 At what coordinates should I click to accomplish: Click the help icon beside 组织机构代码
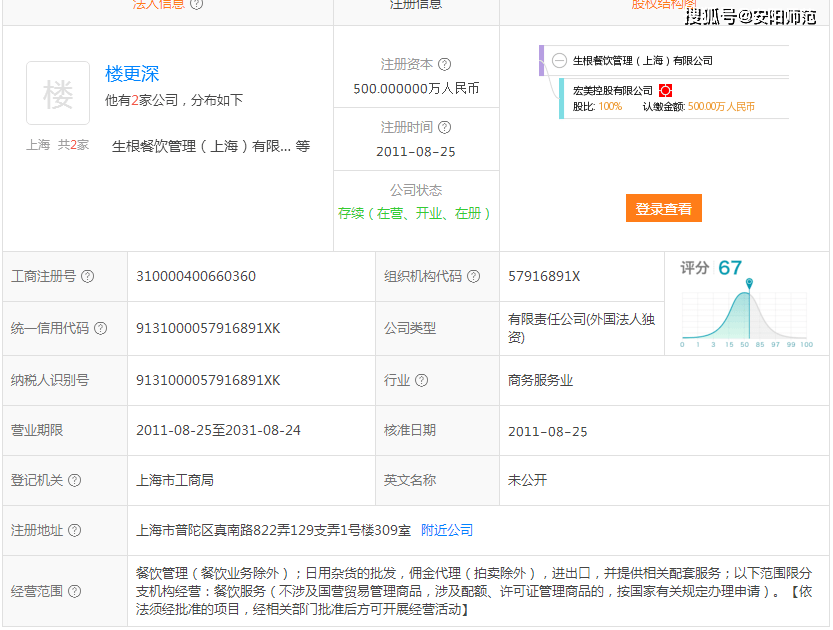474,277
